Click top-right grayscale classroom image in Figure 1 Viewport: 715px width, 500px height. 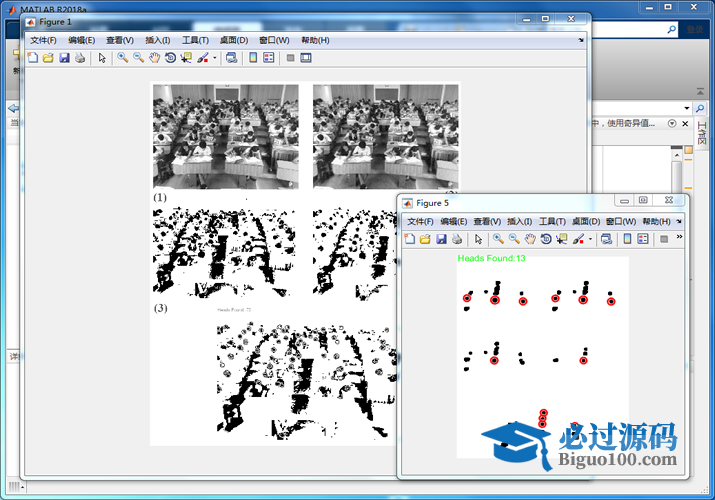386,136
